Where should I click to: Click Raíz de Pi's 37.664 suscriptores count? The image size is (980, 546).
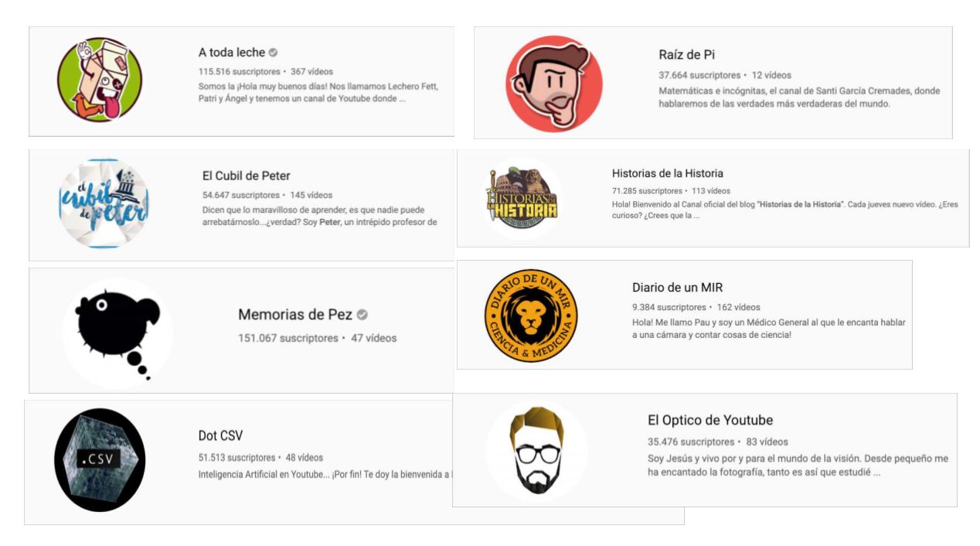[x=699, y=75]
